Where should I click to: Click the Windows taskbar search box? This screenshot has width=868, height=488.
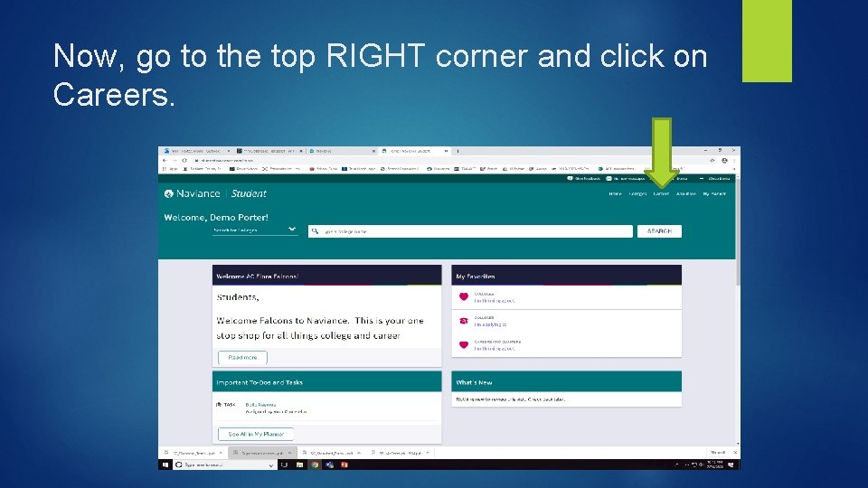click(x=225, y=465)
